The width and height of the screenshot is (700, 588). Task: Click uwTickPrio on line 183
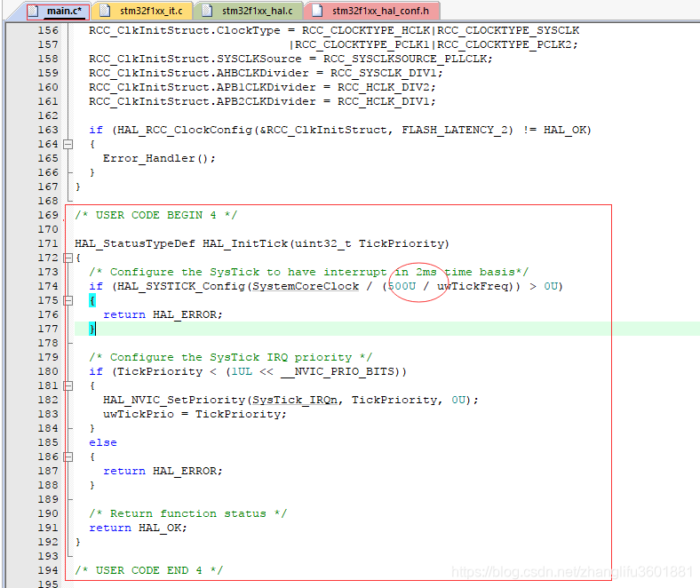coord(139,414)
